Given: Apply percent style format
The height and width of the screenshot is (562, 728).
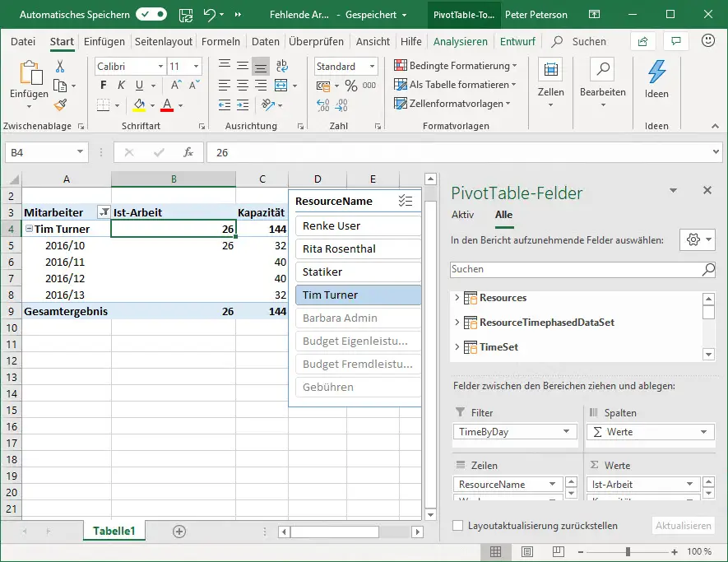Looking at the screenshot, I should pos(351,86).
